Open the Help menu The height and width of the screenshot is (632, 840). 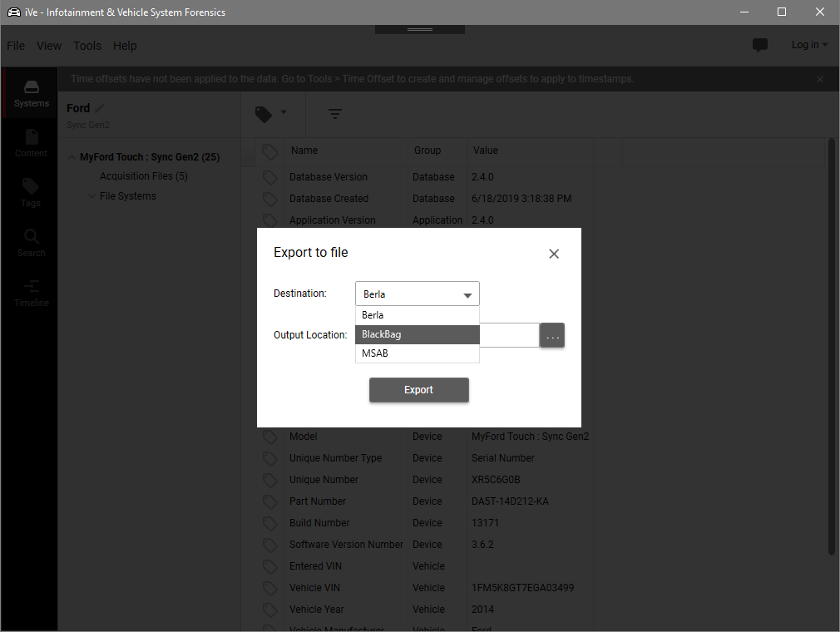point(125,46)
